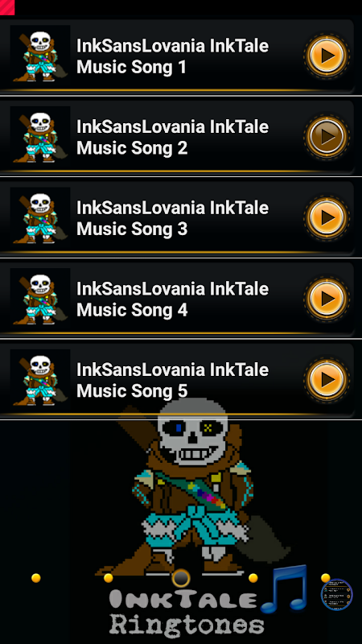This screenshot has width=362, height=644.
Task: Open the circular app preview icon
Action: 337,594
